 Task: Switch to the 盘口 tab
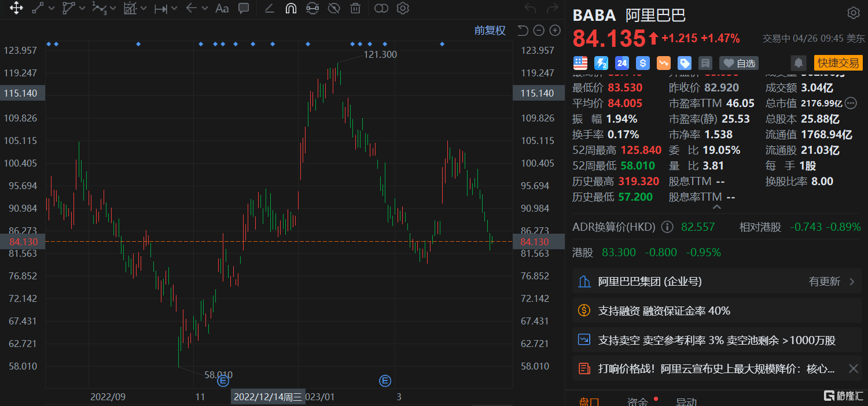(589, 401)
